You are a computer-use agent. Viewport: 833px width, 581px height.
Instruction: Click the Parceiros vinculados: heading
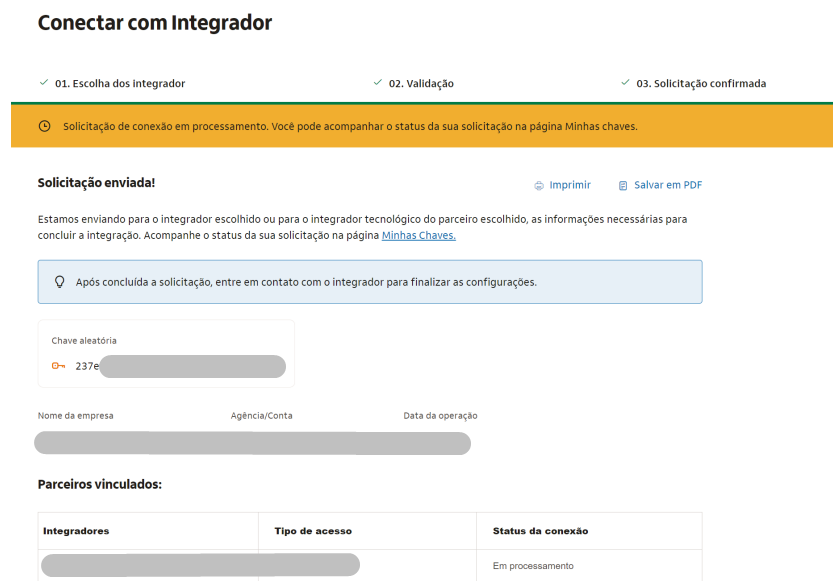pyautogui.click(x=100, y=484)
